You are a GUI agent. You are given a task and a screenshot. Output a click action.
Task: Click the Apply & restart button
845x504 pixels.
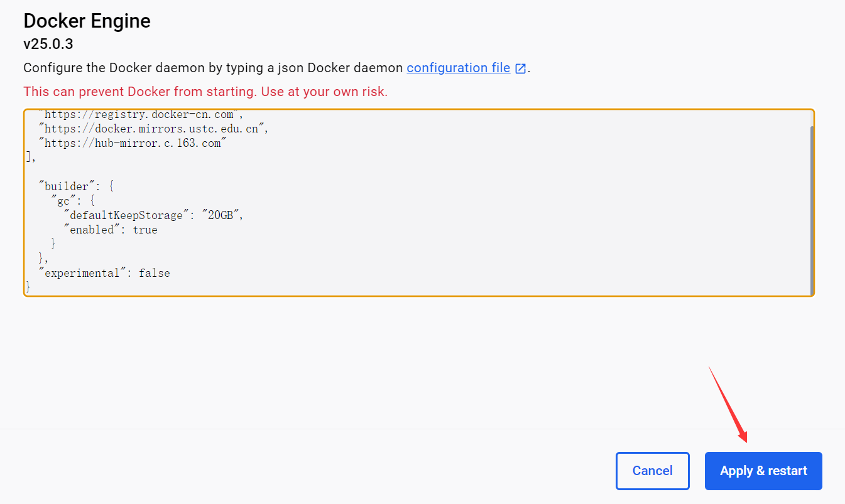(x=763, y=471)
